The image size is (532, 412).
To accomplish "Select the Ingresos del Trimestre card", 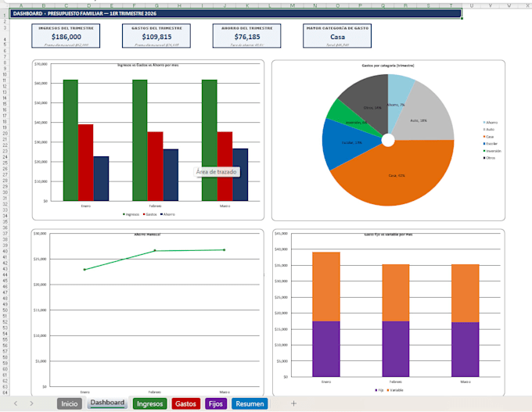I will tap(66, 36).
